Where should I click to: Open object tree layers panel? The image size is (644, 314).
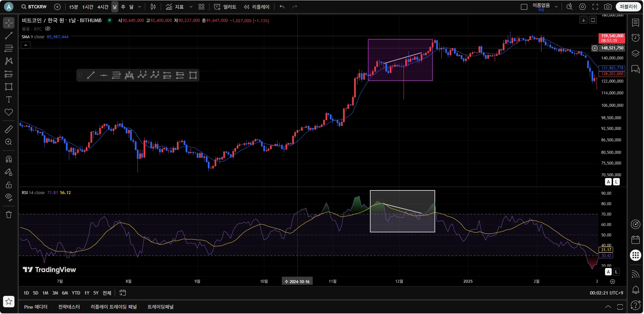click(x=636, y=53)
